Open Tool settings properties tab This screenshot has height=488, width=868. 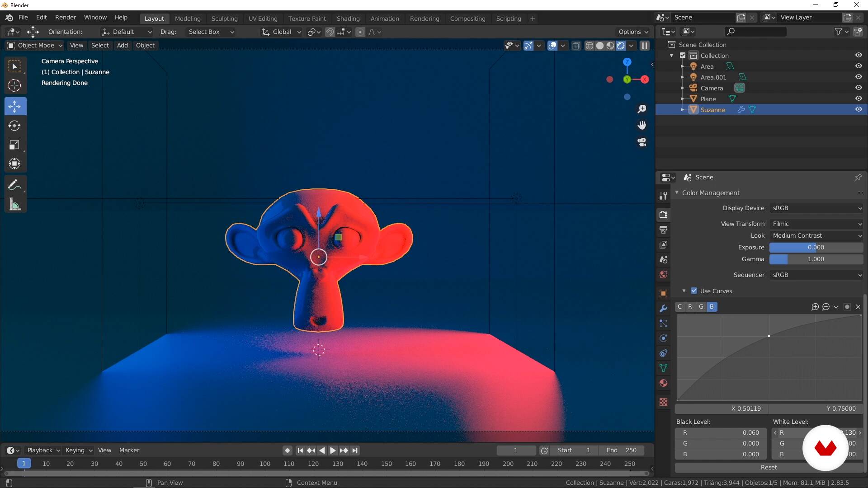[663, 195]
